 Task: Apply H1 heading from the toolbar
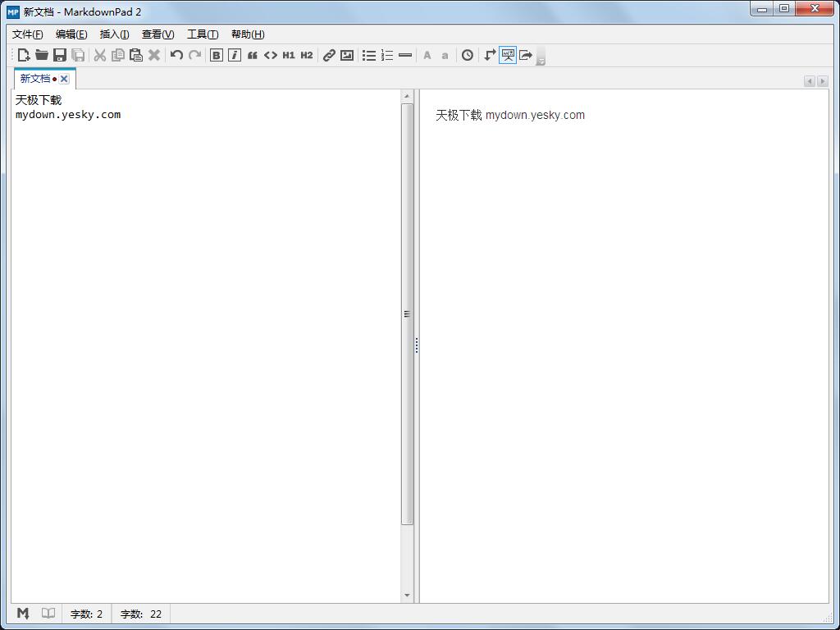pyautogui.click(x=288, y=55)
